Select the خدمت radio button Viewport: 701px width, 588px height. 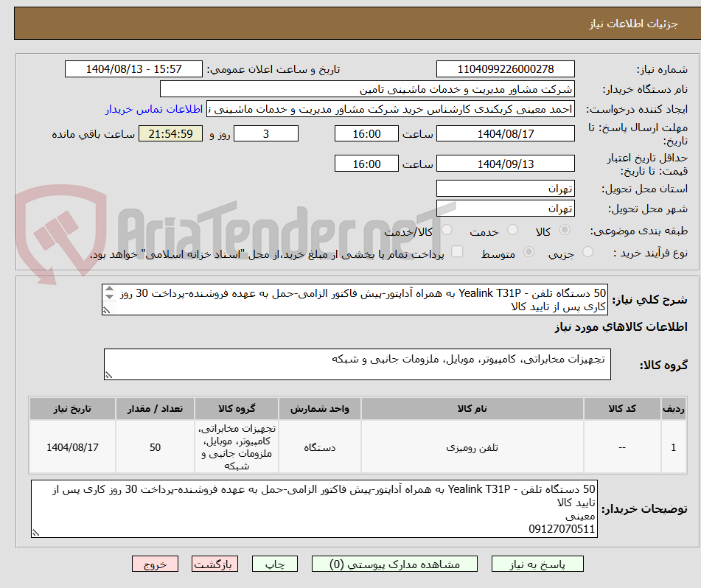coord(514,230)
